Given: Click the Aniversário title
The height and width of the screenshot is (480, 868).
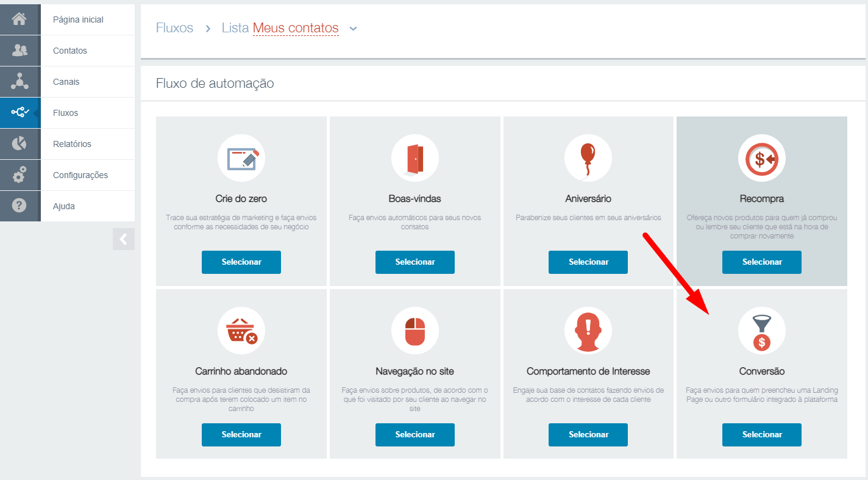Looking at the screenshot, I should pos(588,199).
